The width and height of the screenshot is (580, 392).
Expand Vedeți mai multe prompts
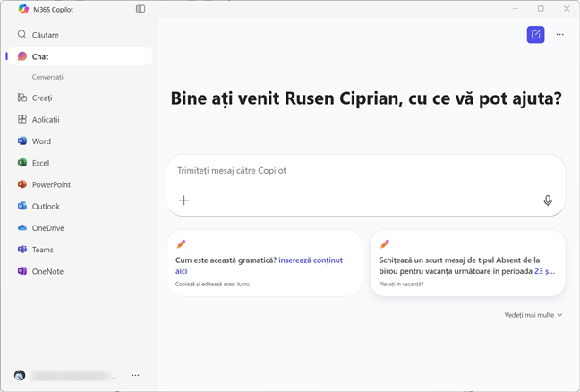point(533,315)
